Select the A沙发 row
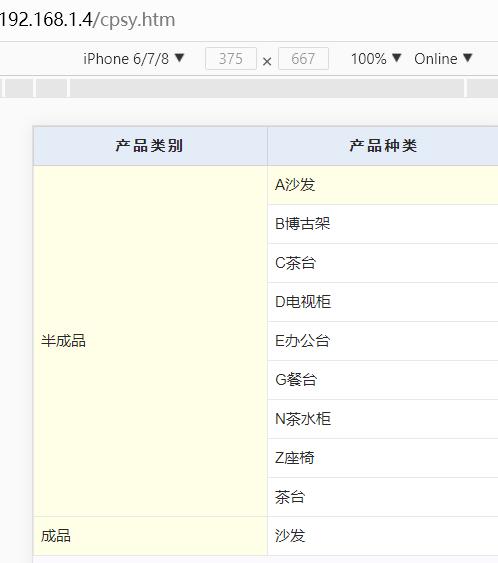 pos(383,185)
